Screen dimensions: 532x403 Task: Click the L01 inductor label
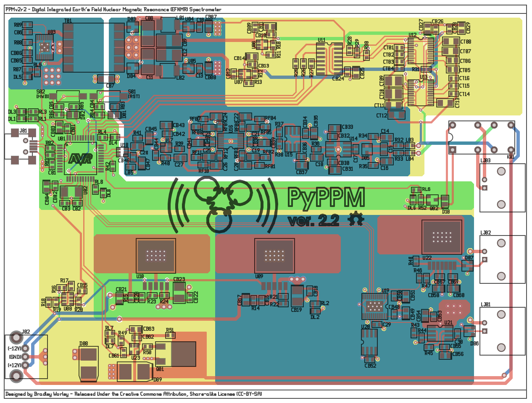pyautogui.click(x=180, y=18)
